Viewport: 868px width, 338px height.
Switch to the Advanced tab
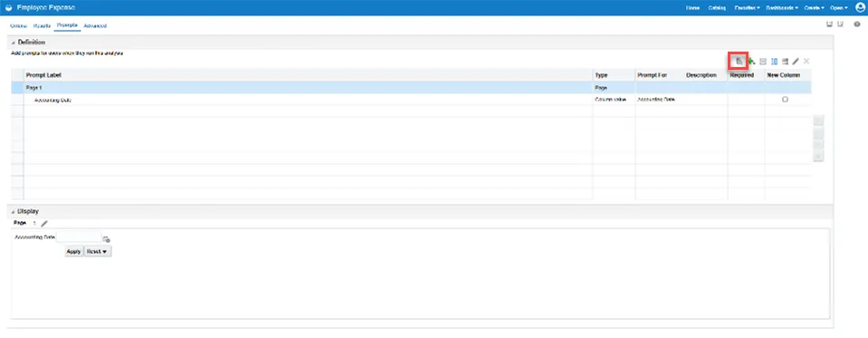tap(95, 26)
